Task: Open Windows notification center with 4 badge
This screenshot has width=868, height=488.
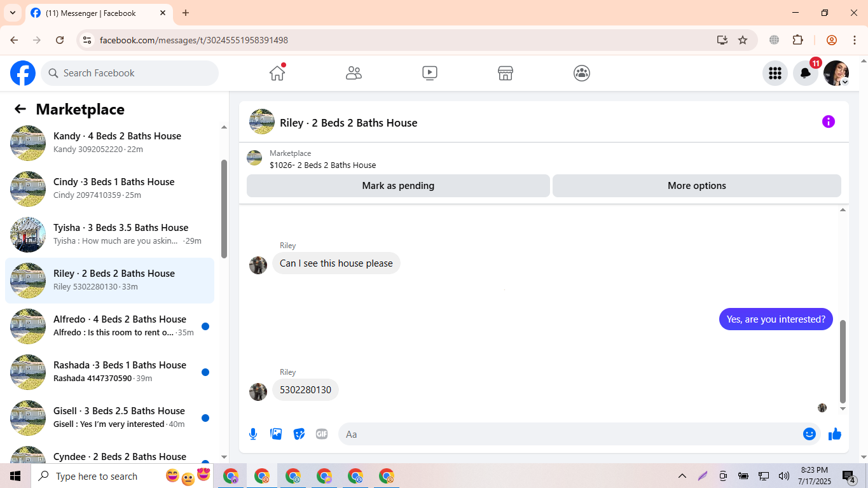Action: coord(850,477)
